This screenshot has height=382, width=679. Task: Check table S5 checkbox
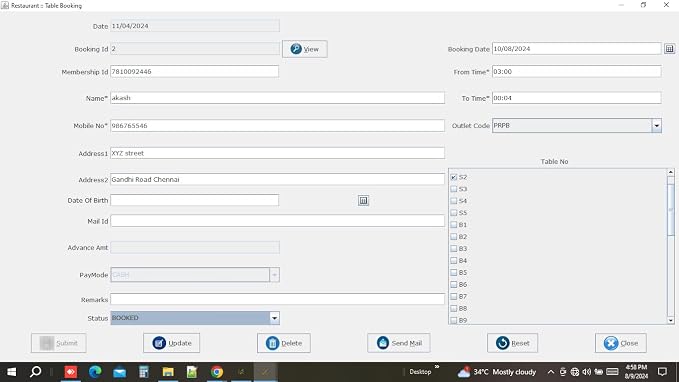(x=454, y=213)
